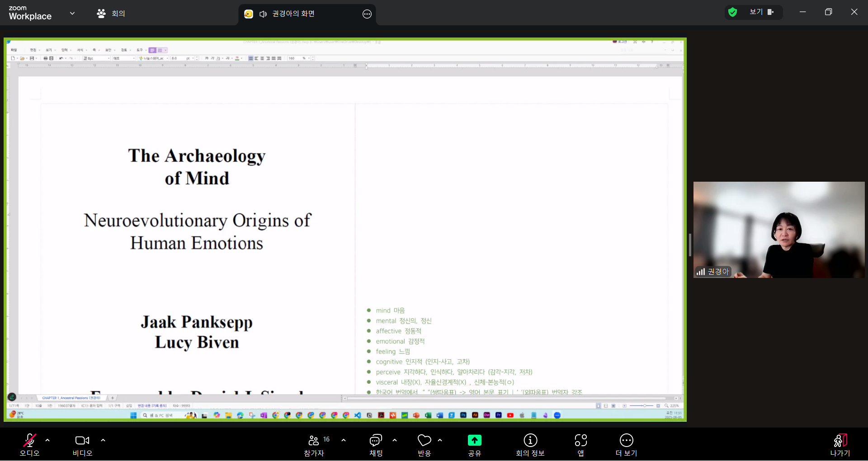Click the signal strength icon on 권경아's video
The height and width of the screenshot is (461, 868).
701,272
